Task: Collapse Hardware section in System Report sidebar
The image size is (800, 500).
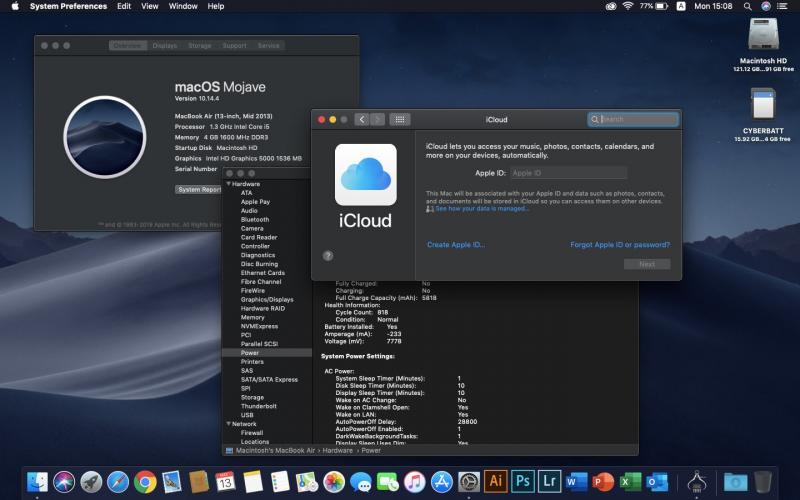Action: [x=229, y=184]
